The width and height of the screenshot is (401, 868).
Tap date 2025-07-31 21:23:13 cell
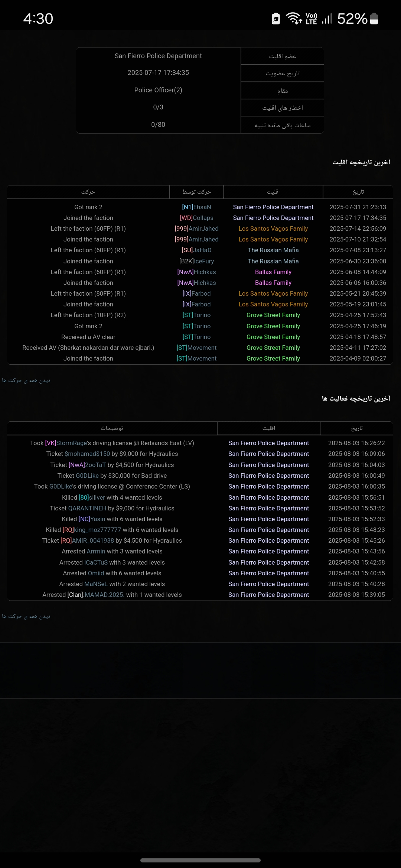(x=358, y=207)
